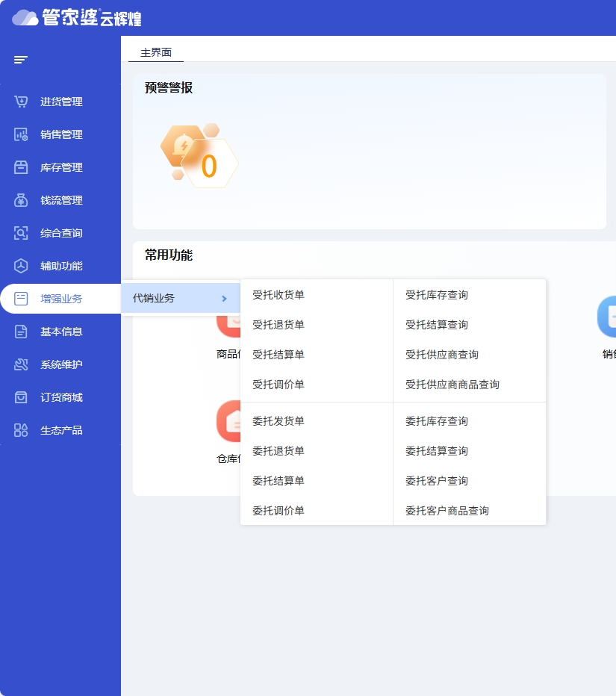Viewport: 616px width, 696px height.
Task: Open the 钱流管理 menu
Action: (60, 200)
